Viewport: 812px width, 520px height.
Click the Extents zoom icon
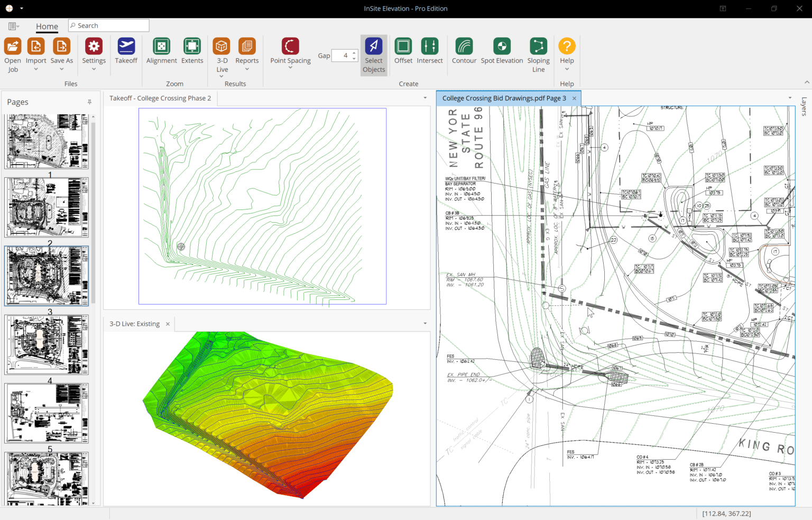192,50
